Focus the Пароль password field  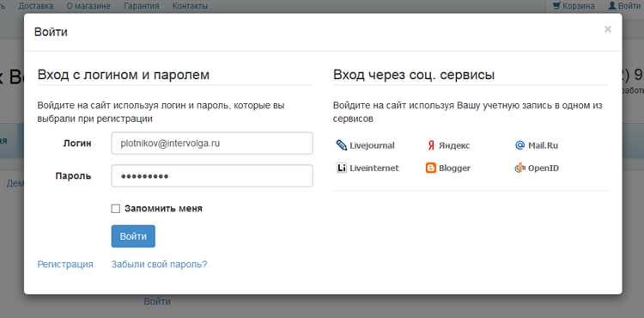tap(212, 176)
